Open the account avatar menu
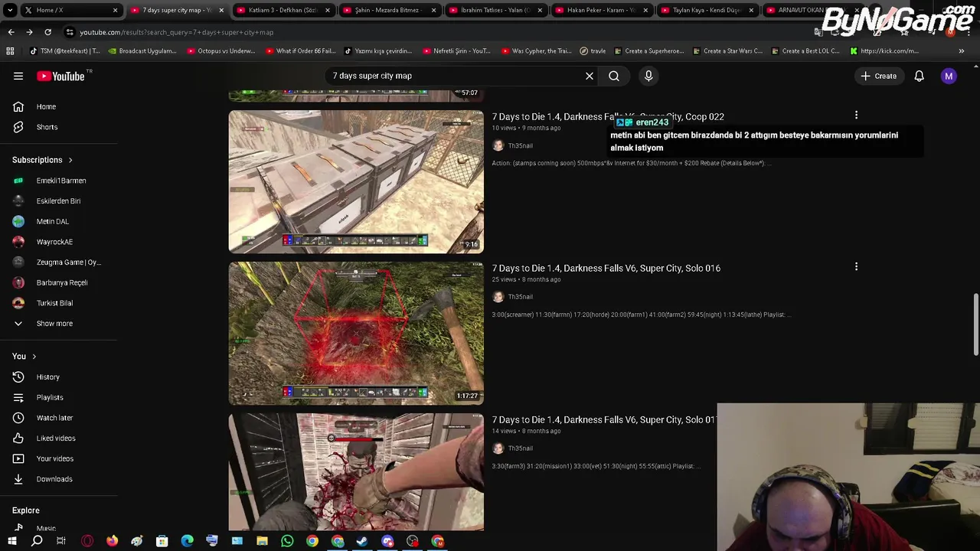Image resolution: width=980 pixels, height=551 pixels. coord(949,76)
